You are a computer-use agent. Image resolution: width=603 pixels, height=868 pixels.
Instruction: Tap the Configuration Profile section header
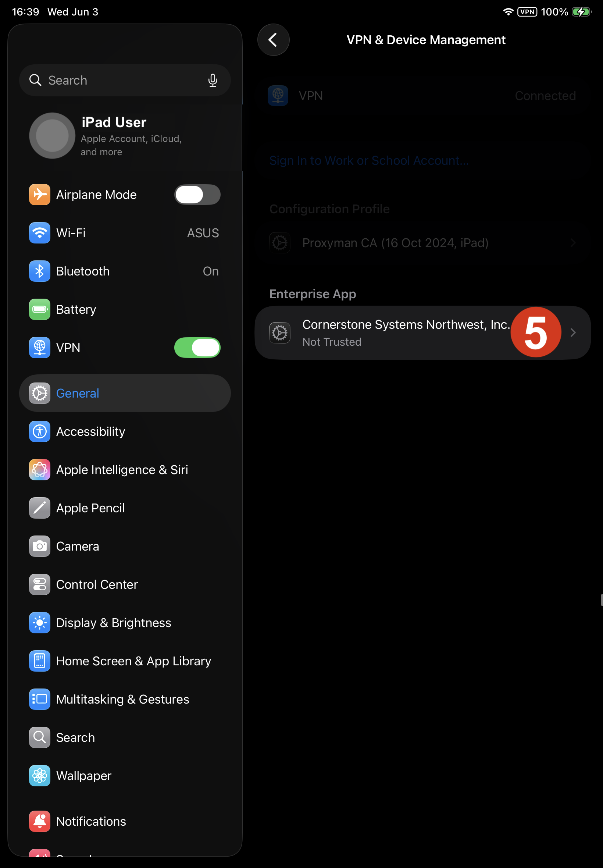[x=329, y=209]
